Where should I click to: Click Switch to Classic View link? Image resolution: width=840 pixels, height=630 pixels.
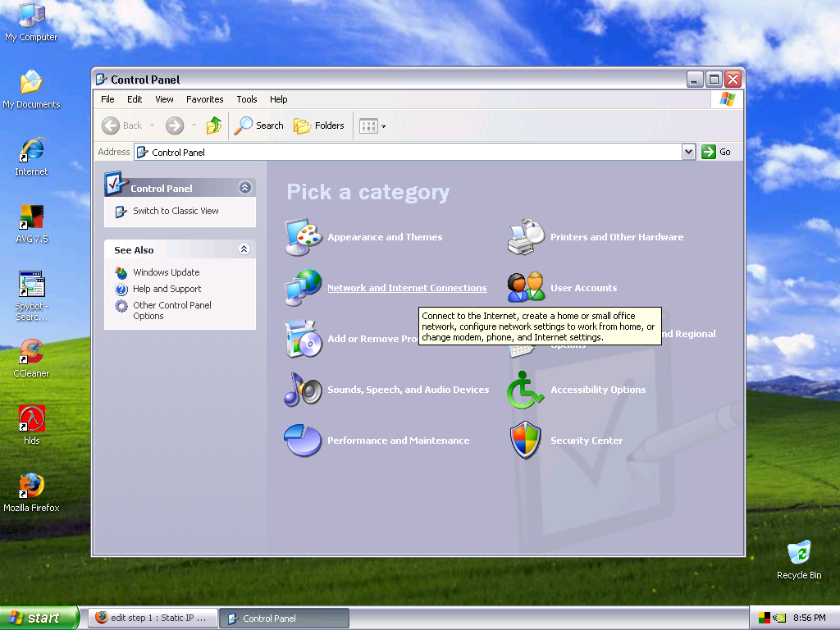click(176, 211)
